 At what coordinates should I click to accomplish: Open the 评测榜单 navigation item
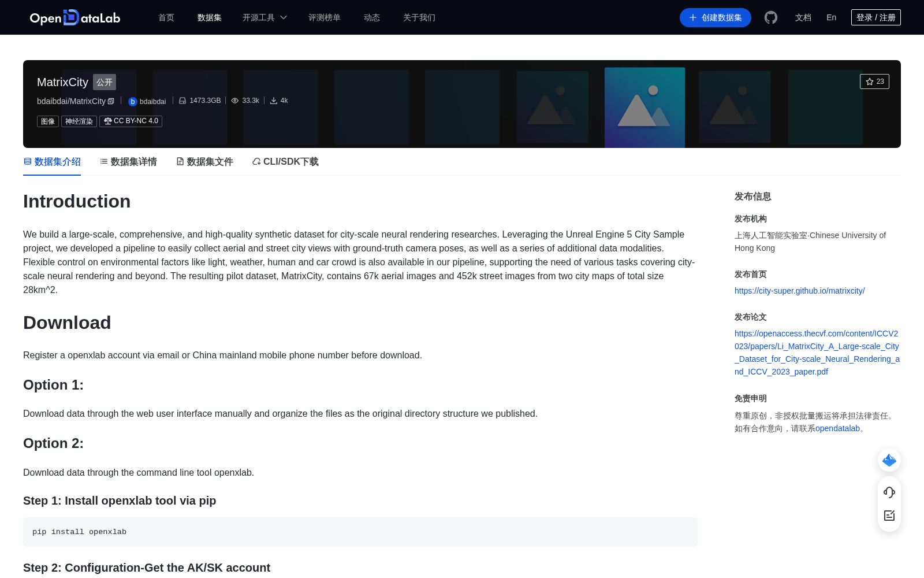325,17
